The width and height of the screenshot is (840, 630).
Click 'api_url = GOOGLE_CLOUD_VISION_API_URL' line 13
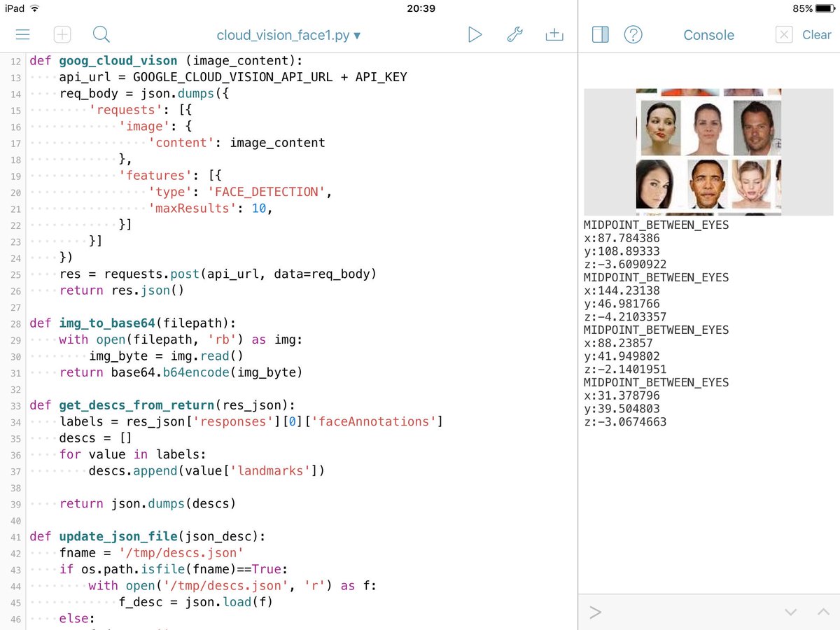click(x=233, y=77)
